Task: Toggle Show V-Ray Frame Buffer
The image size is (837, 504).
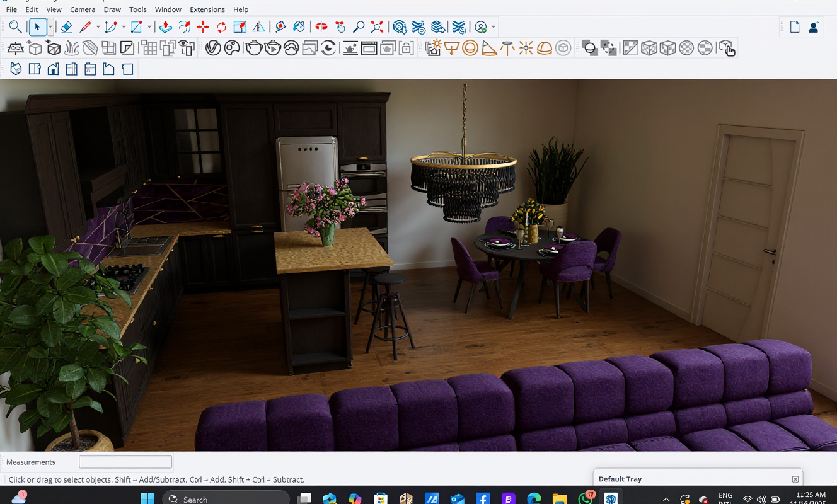Action: point(369,49)
